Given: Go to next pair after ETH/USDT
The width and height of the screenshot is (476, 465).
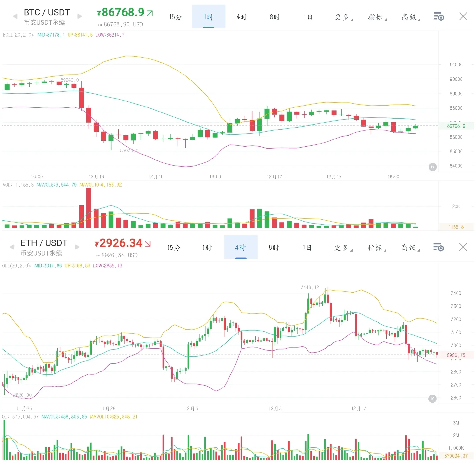Looking at the screenshot, I should coord(77,247).
